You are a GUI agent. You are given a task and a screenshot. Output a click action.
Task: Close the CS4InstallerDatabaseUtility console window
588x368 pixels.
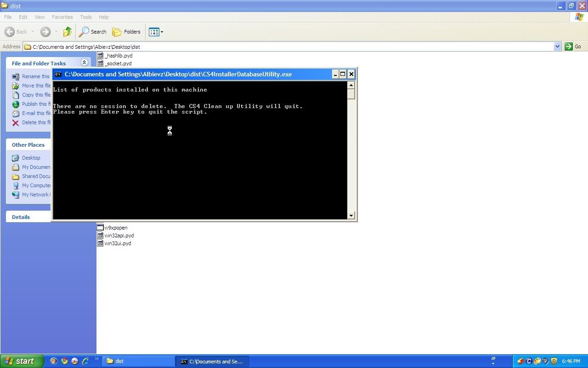pos(351,74)
